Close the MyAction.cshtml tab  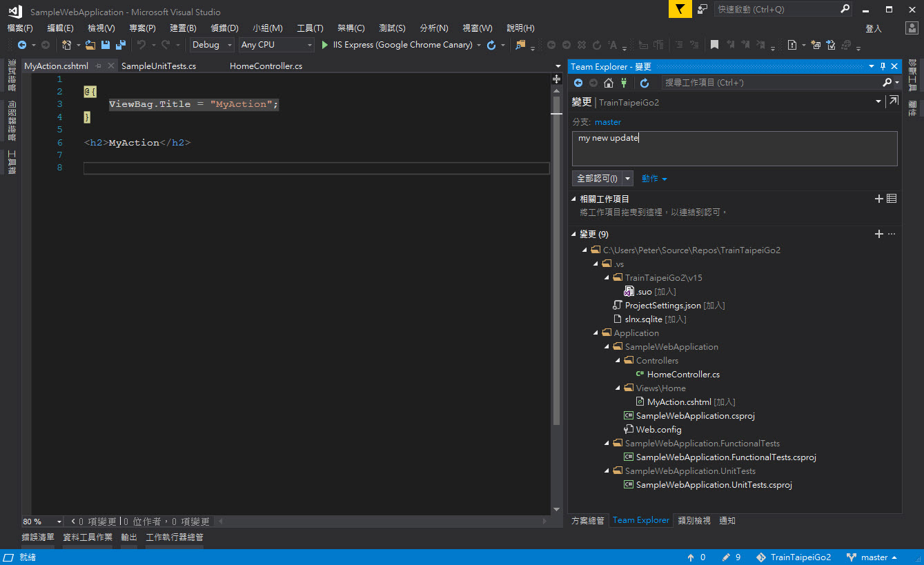(111, 66)
